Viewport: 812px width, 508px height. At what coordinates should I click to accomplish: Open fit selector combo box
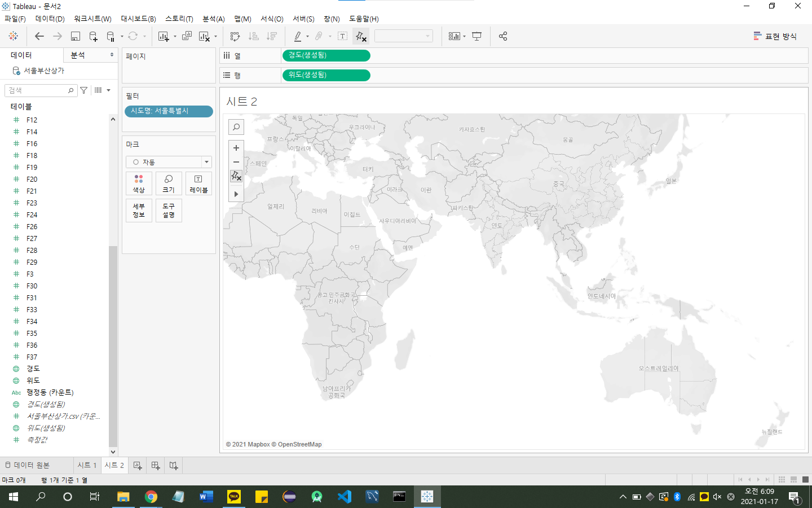(404, 36)
